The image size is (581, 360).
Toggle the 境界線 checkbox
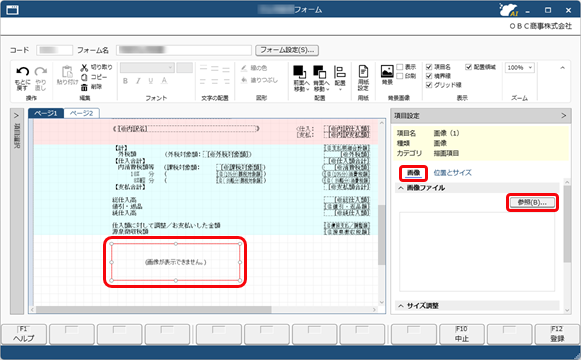tap(429, 76)
